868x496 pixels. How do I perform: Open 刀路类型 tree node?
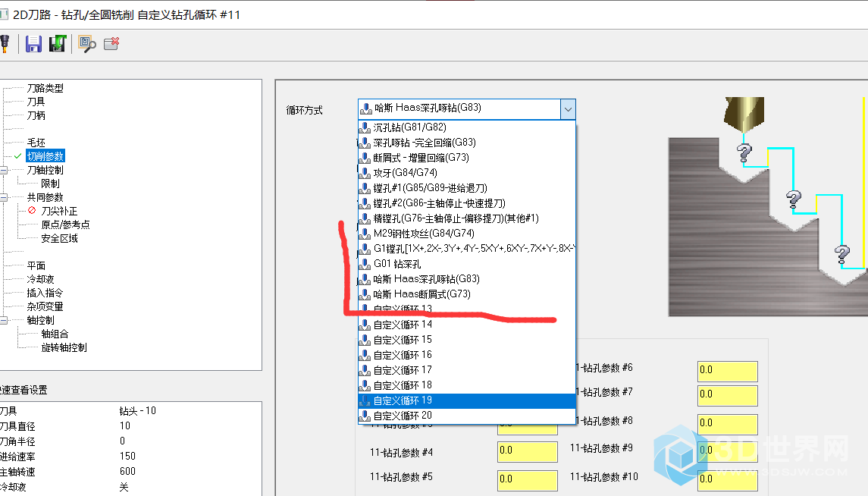click(x=45, y=88)
